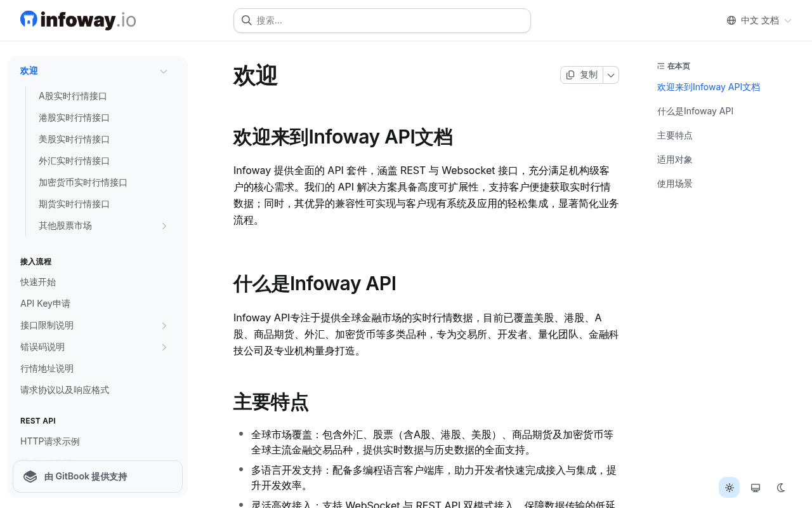Expand 其他股票市场 submenu
Screen dimensions: 812x508
pos(164,226)
